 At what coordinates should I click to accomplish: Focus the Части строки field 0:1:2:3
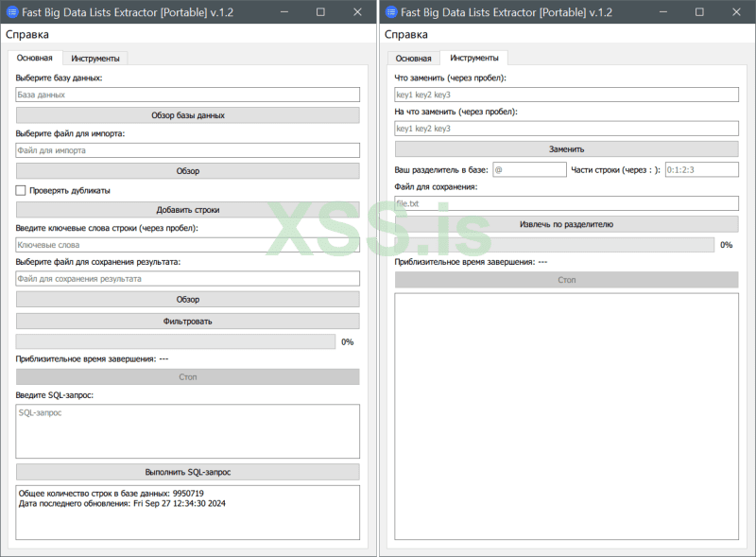(702, 169)
